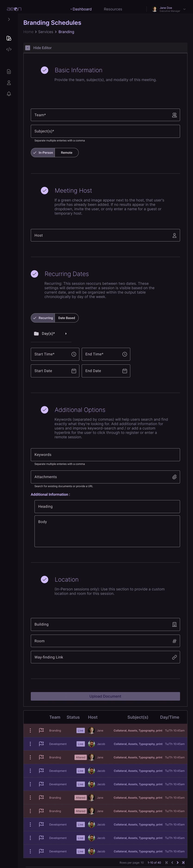Click the Home breadcrumb link
This screenshot has width=193, height=868.
[28, 32]
